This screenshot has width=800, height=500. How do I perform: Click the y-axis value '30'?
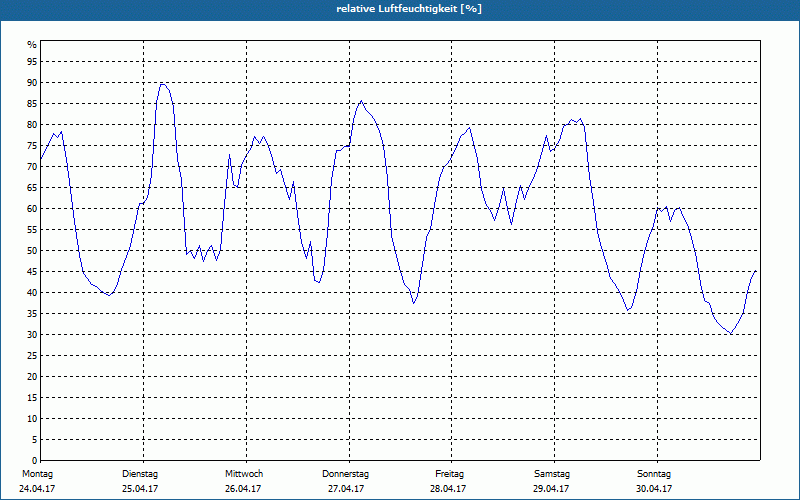coord(32,335)
